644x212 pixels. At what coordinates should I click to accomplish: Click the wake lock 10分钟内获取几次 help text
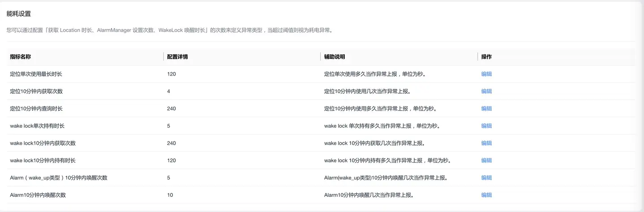(374, 143)
